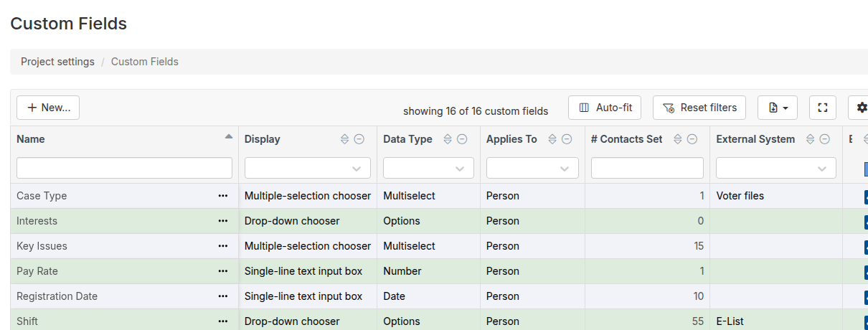Open the External System filter dropdown
Screen dimensions: 868x330
coord(776,168)
